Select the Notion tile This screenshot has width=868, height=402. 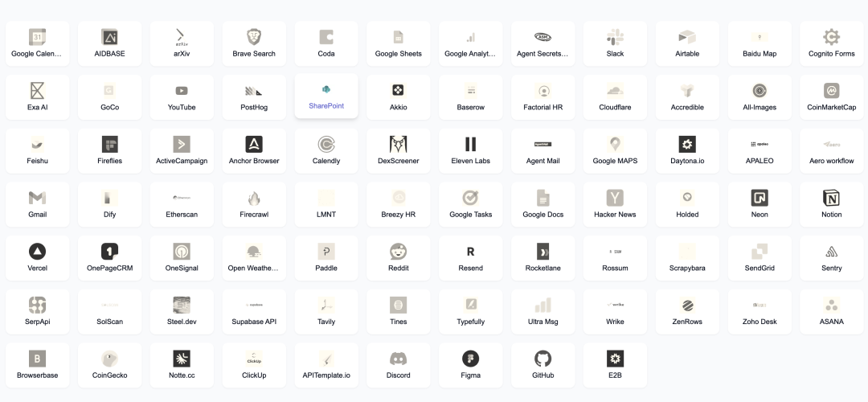[x=832, y=205]
